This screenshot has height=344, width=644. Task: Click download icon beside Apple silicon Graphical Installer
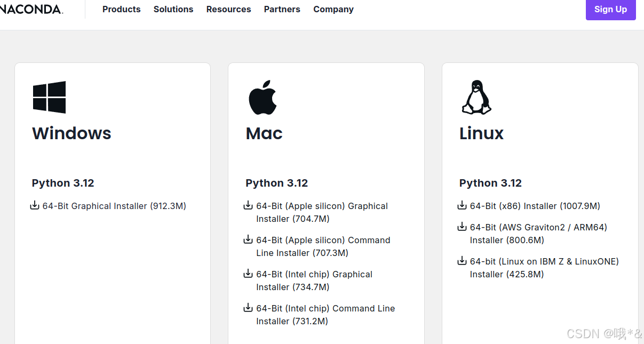pos(248,205)
